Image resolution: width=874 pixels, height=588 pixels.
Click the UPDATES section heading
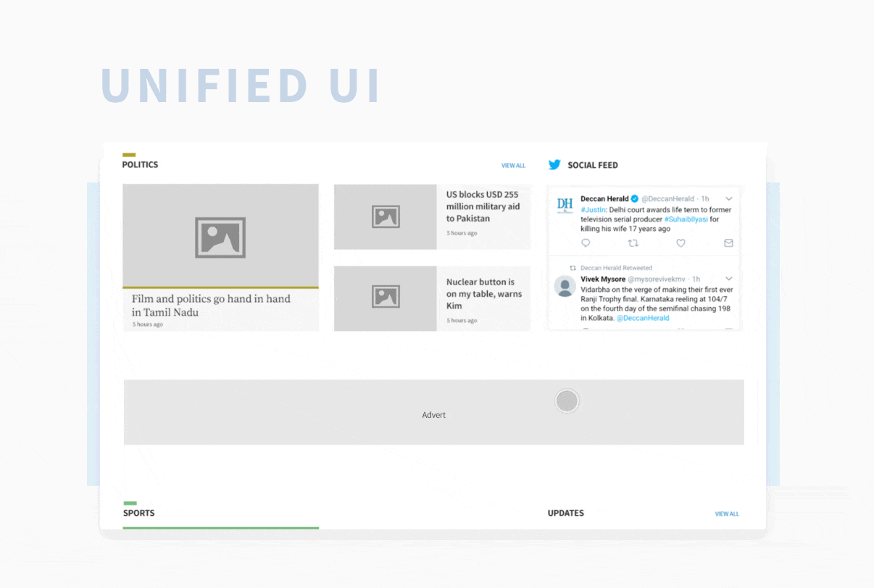(566, 513)
